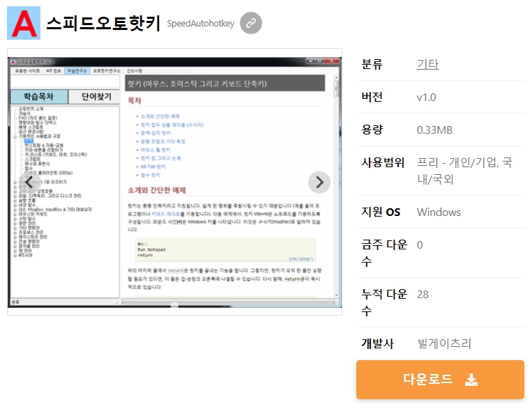Click the 금주 다운수 value 0

coord(420,245)
